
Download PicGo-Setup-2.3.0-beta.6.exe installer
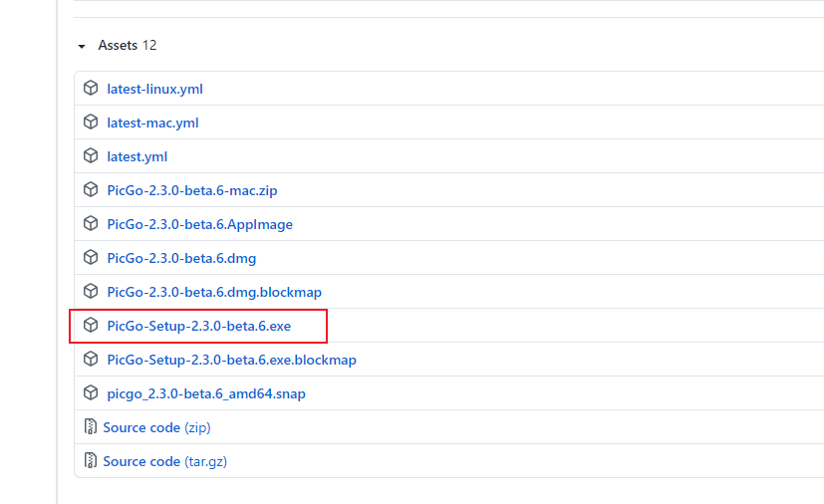[x=198, y=326]
